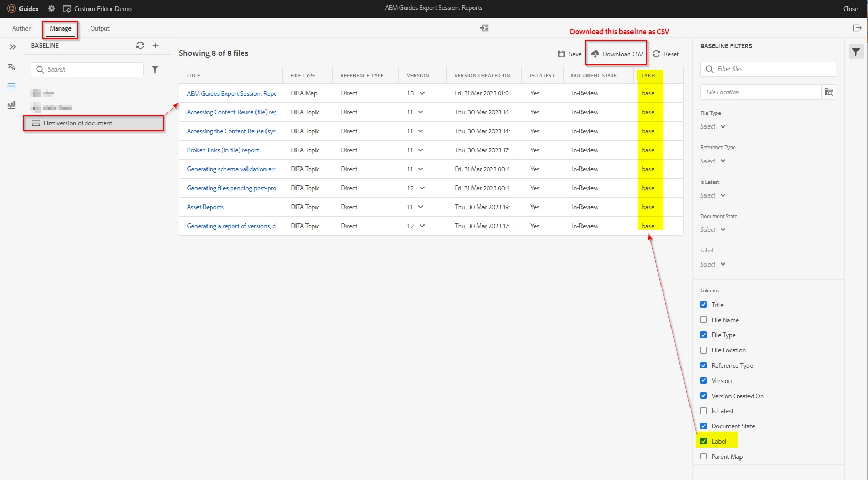
Task: Open the Document State filter dropdown
Action: [x=713, y=230]
